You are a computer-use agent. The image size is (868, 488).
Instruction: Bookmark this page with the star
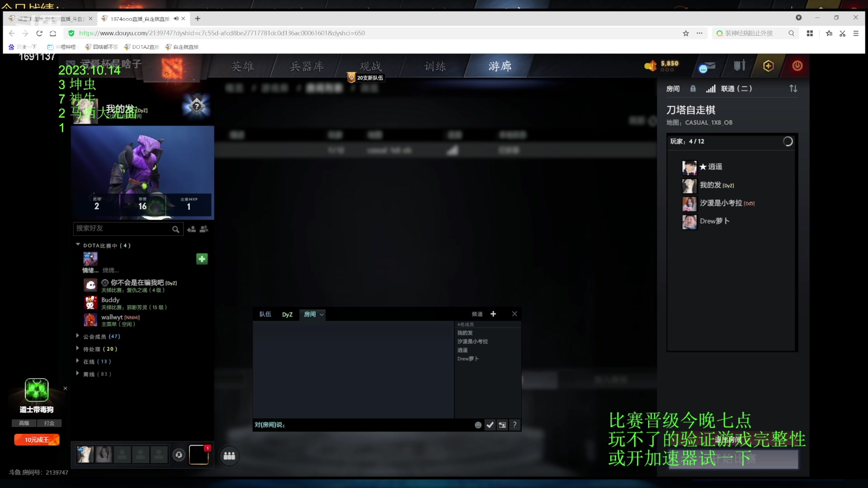coord(686,33)
